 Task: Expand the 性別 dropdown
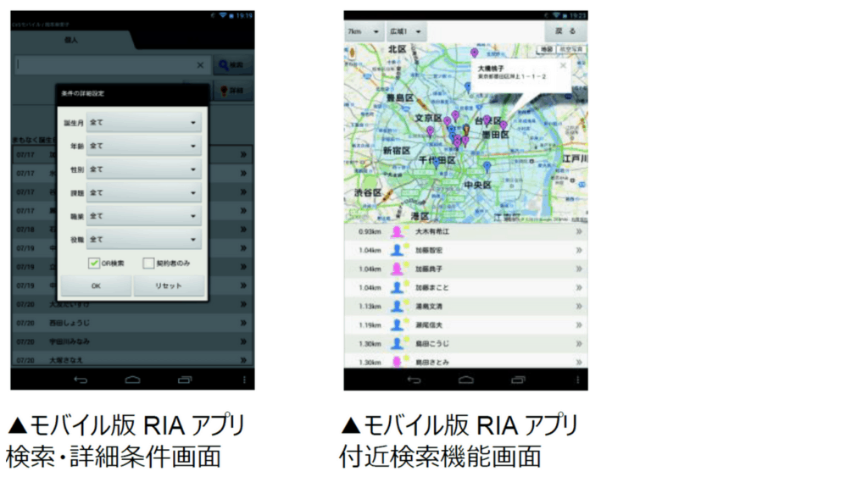(x=143, y=169)
